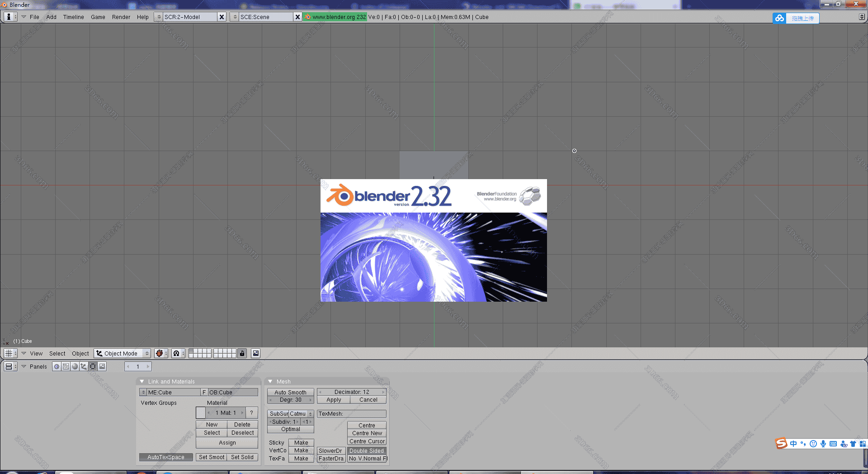This screenshot has height=474, width=868.
Task: Click the Set Solid button
Action: 242,457
